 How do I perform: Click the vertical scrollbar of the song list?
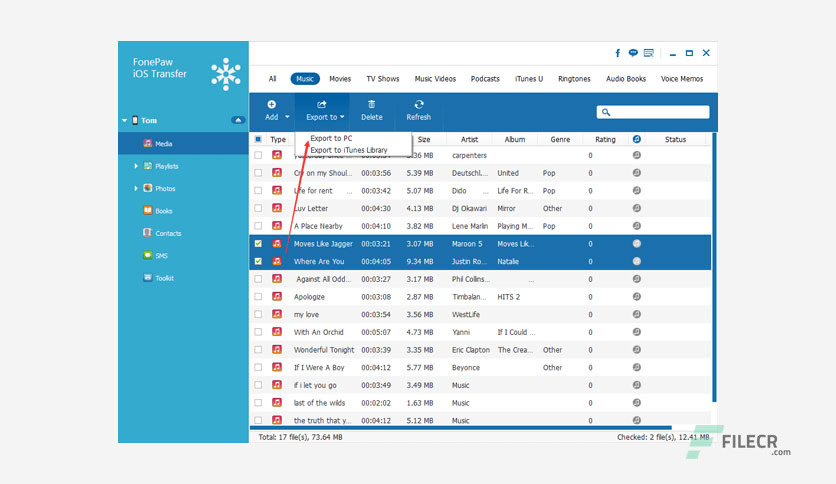pyautogui.click(x=714, y=268)
